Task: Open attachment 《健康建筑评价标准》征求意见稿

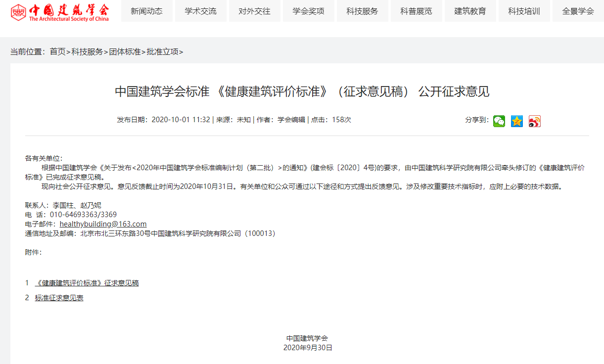Action: pyautogui.click(x=87, y=283)
